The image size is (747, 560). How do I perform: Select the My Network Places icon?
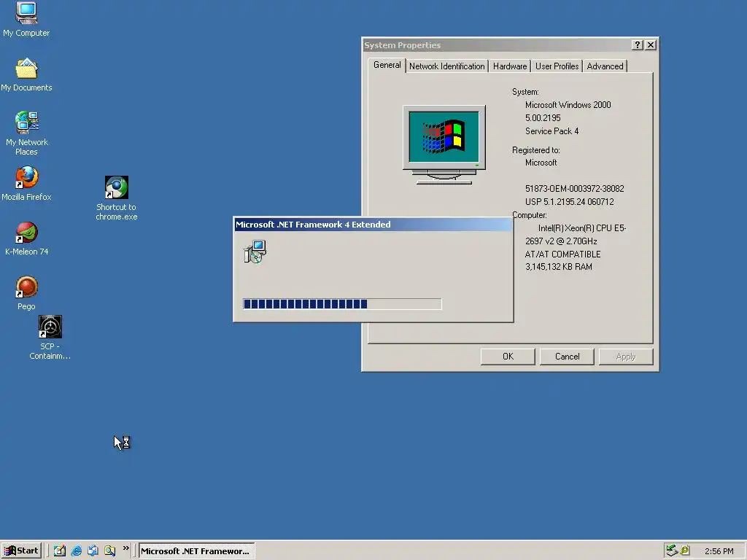tap(26, 133)
